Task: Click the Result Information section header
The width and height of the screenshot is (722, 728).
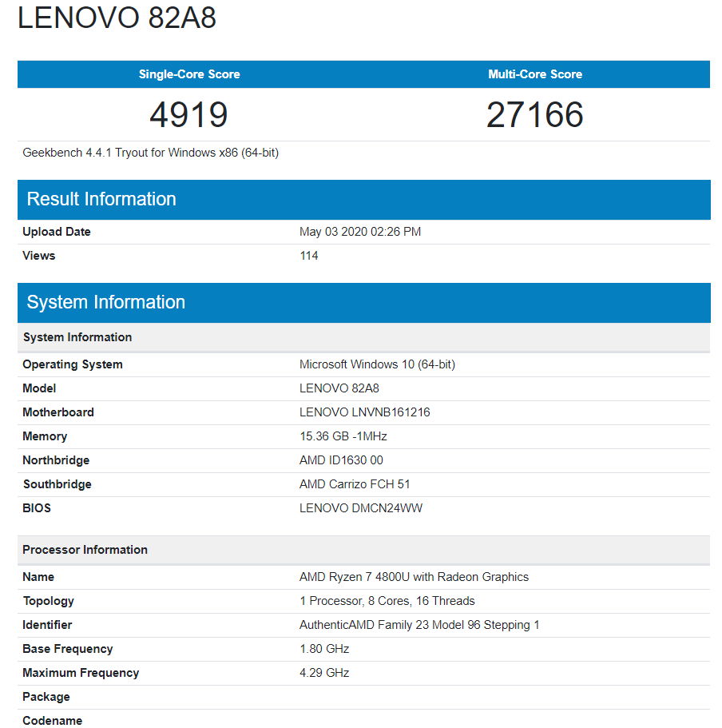Action: point(363,200)
